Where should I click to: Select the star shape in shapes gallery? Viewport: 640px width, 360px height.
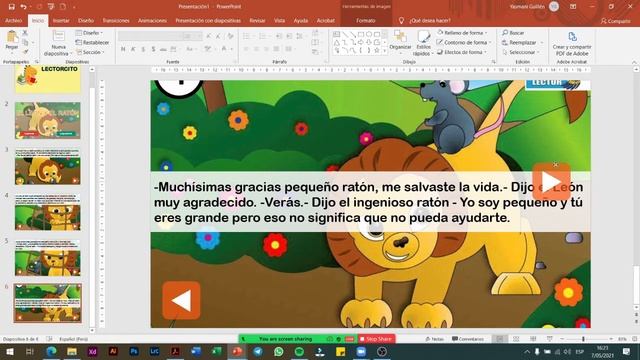377,50
